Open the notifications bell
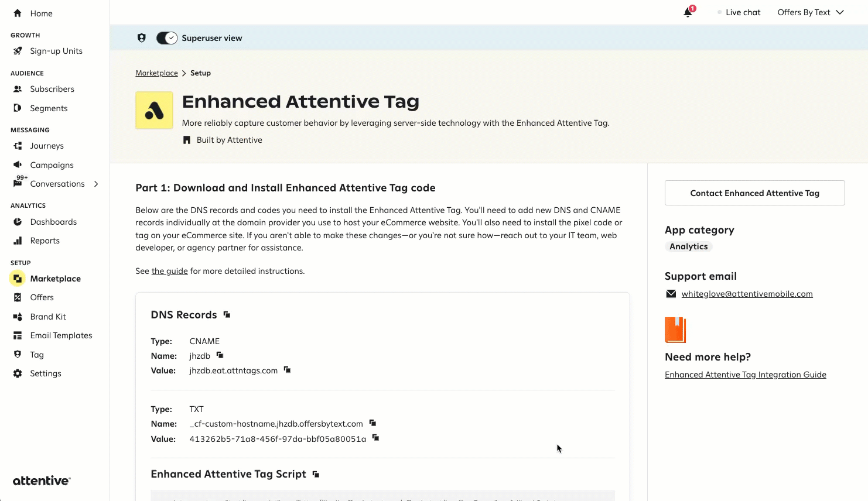868x501 pixels. (x=688, y=13)
